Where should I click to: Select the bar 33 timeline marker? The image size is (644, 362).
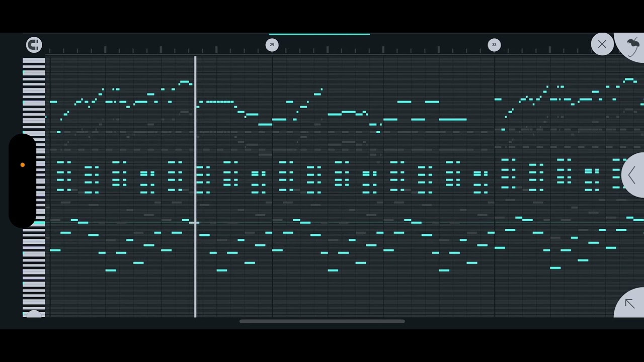point(494,45)
